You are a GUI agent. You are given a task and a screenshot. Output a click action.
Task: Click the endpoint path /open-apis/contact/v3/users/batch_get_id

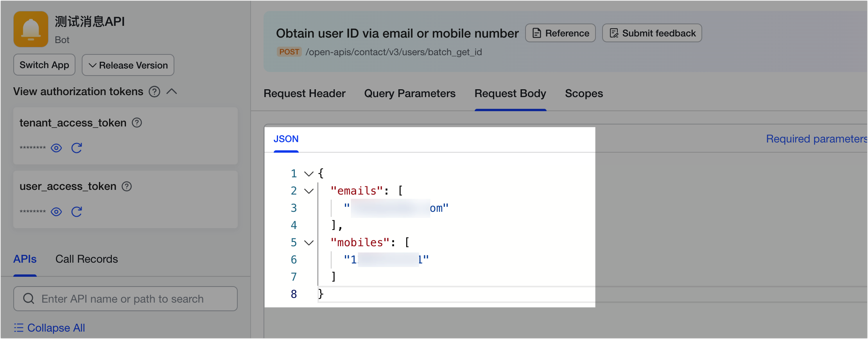(x=394, y=52)
